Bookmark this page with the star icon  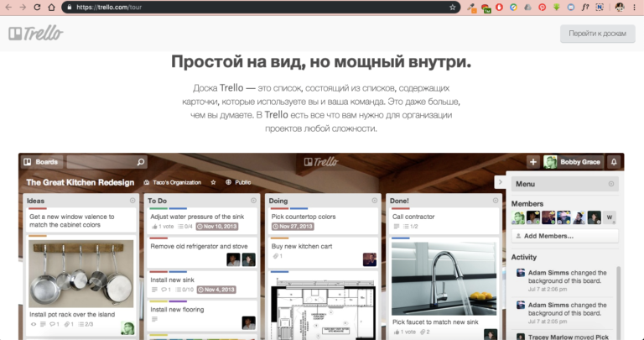(452, 7)
